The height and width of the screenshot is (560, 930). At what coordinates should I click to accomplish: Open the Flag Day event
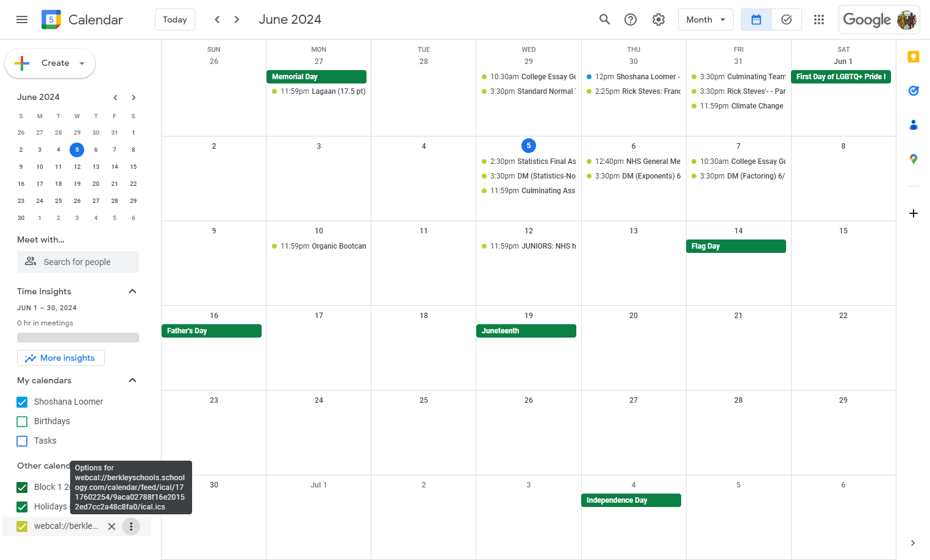(x=736, y=246)
